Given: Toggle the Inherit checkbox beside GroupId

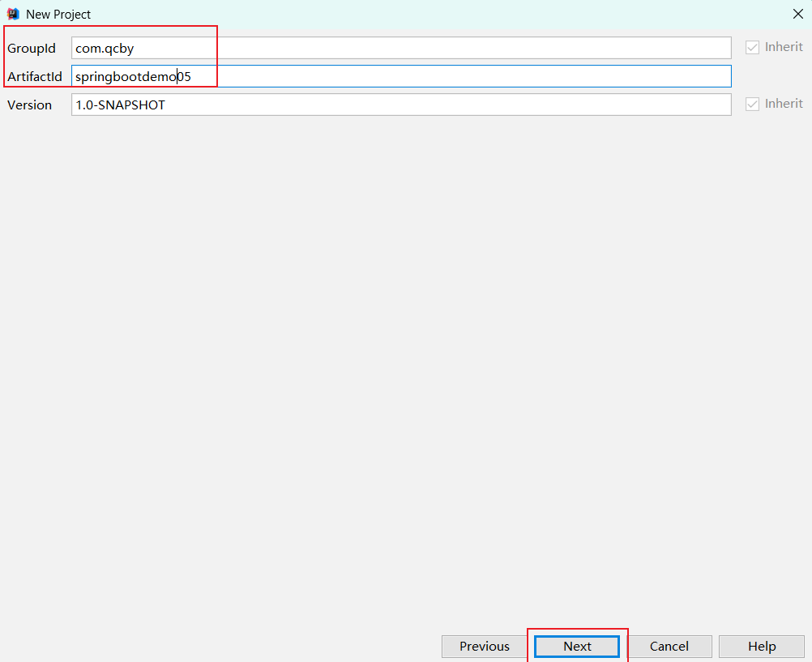Looking at the screenshot, I should click(752, 47).
